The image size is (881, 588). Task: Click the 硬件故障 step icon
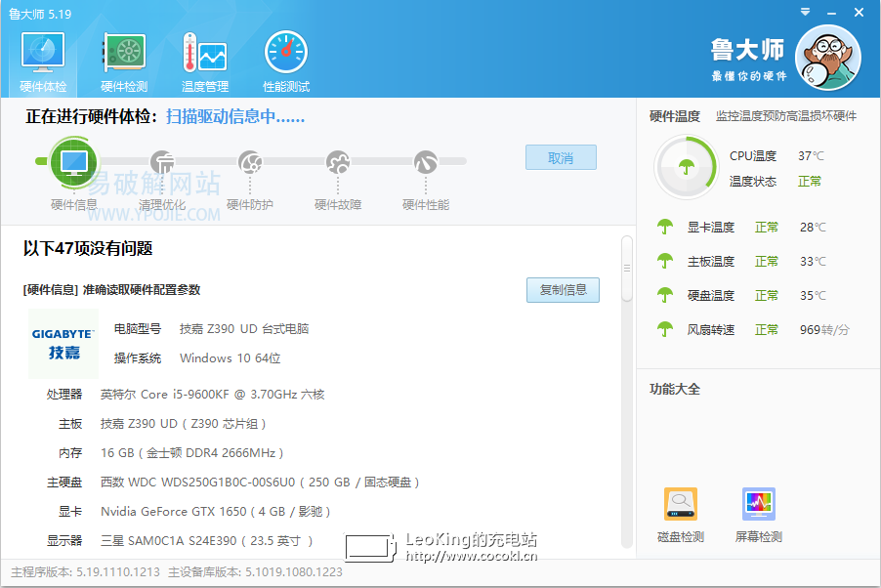[x=338, y=162]
